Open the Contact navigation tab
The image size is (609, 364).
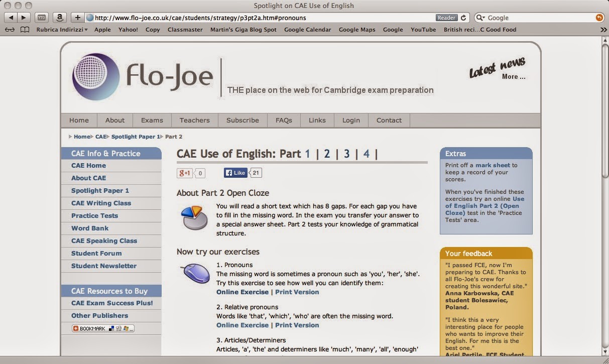[x=389, y=120]
